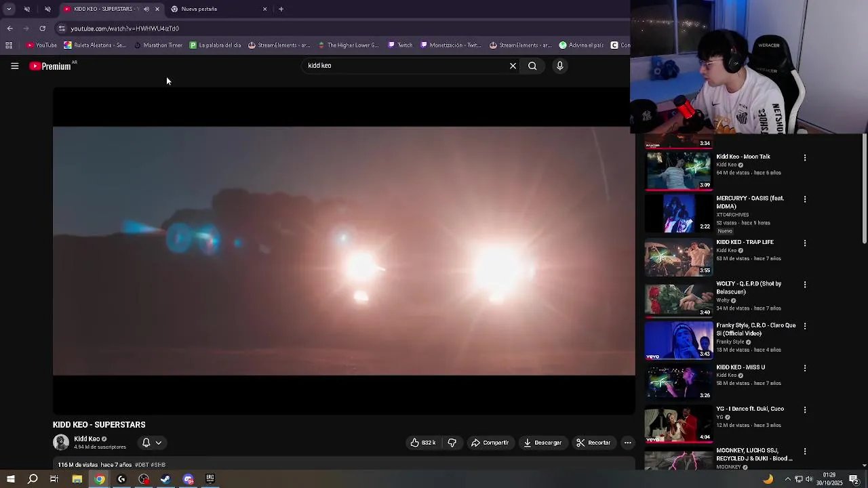Open options for MERCURYY - OASIS video

pos(805,199)
